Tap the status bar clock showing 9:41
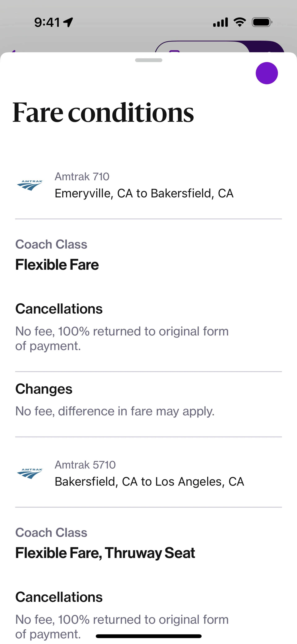297x644 pixels. tap(47, 22)
